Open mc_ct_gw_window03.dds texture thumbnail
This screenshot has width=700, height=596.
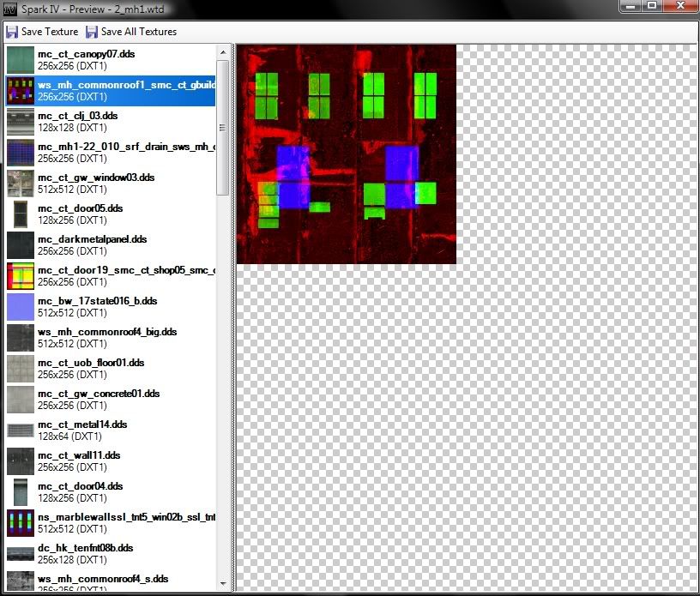[x=21, y=184]
